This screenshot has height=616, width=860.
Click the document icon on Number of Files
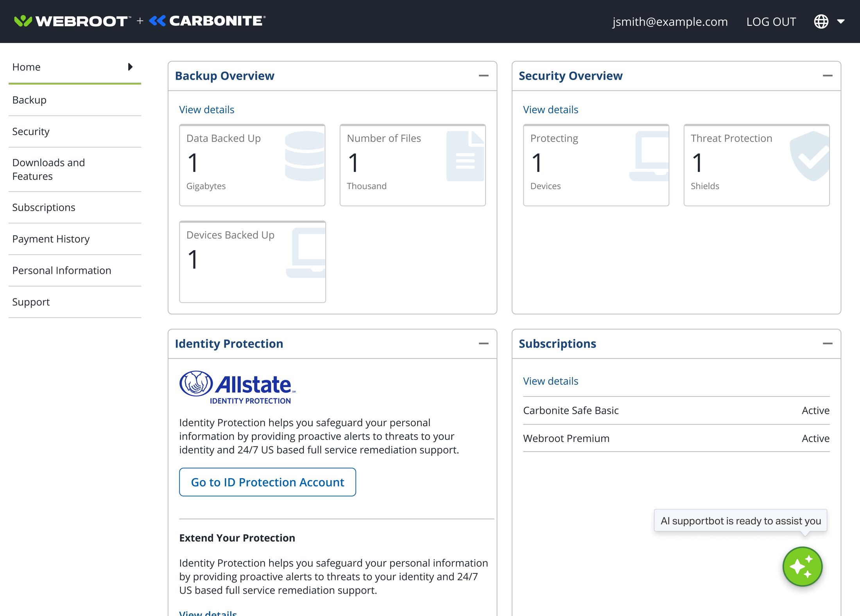[466, 156]
